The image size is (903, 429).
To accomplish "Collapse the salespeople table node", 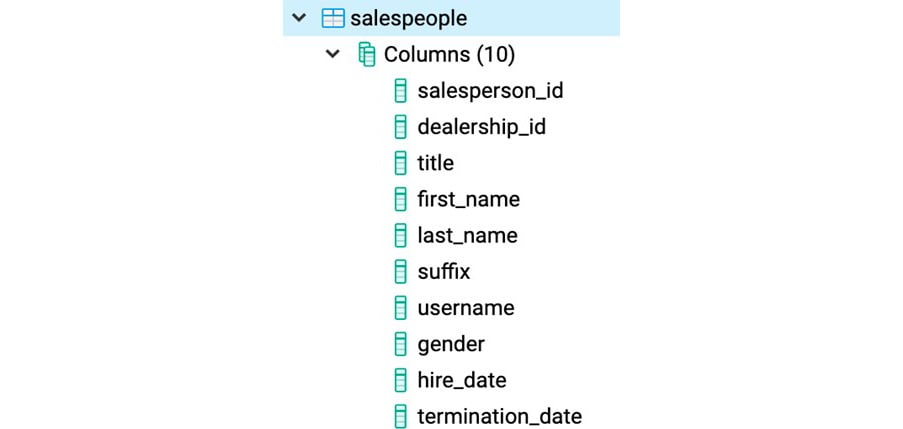I will [298, 18].
